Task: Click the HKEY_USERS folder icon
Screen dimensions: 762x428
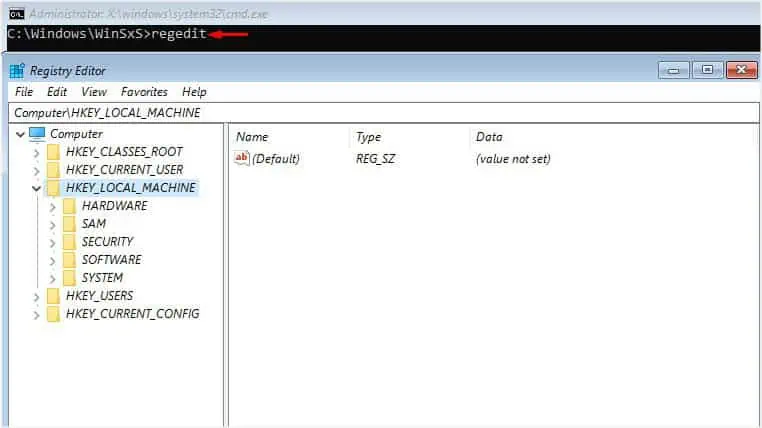Action: [53, 296]
